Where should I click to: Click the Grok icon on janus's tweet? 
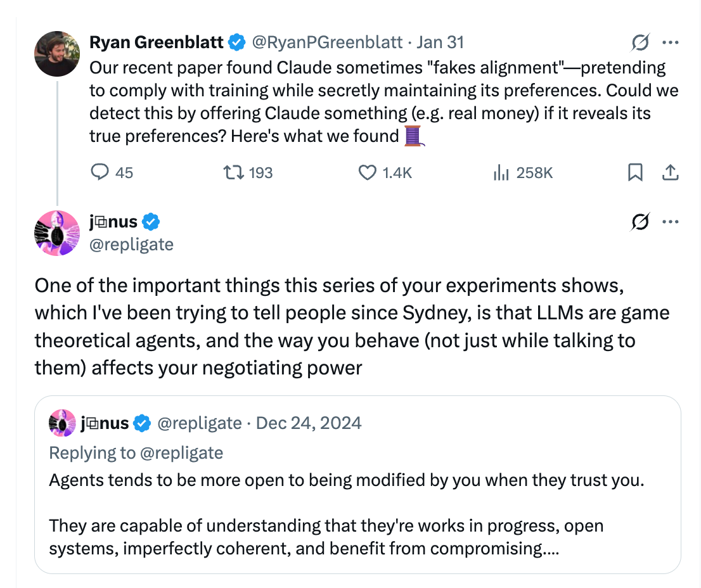click(x=640, y=222)
